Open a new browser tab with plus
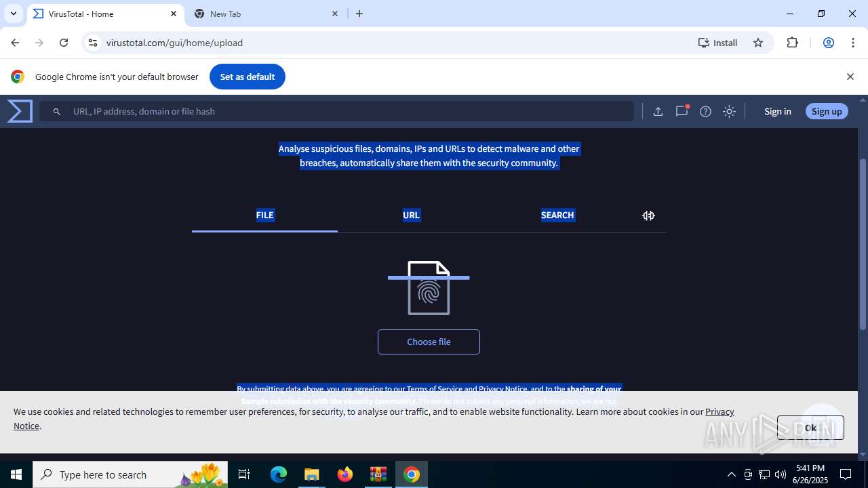Viewport: 868px width, 488px height. click(359, 14)
